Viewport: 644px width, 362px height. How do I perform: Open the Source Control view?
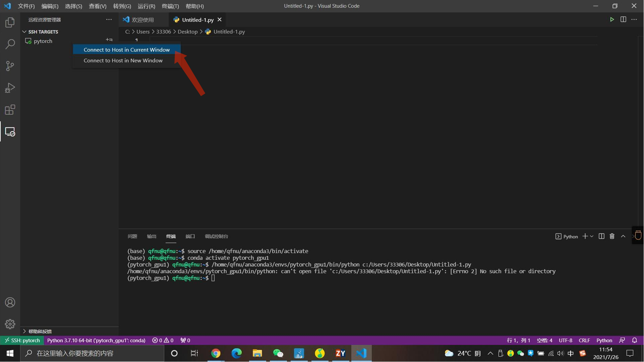[10, 66]
